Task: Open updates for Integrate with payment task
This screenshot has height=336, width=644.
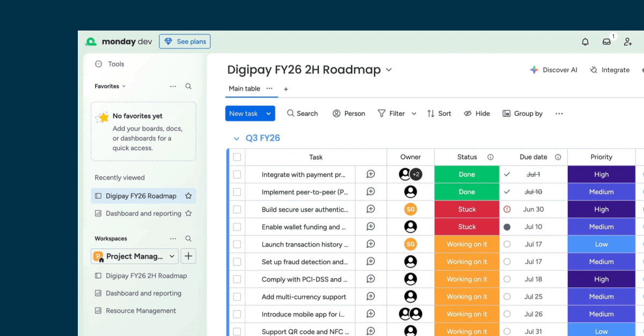Action: click(x=370, y=174)
